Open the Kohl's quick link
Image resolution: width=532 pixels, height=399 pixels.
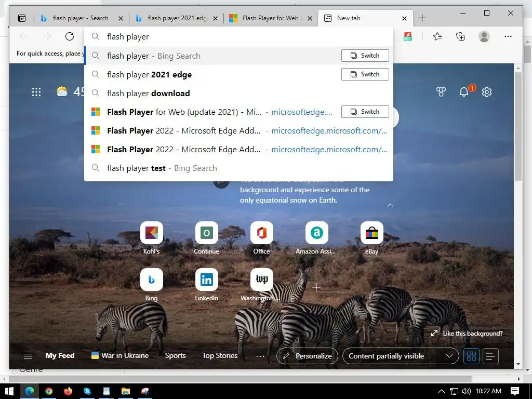(x=152, y=233)
